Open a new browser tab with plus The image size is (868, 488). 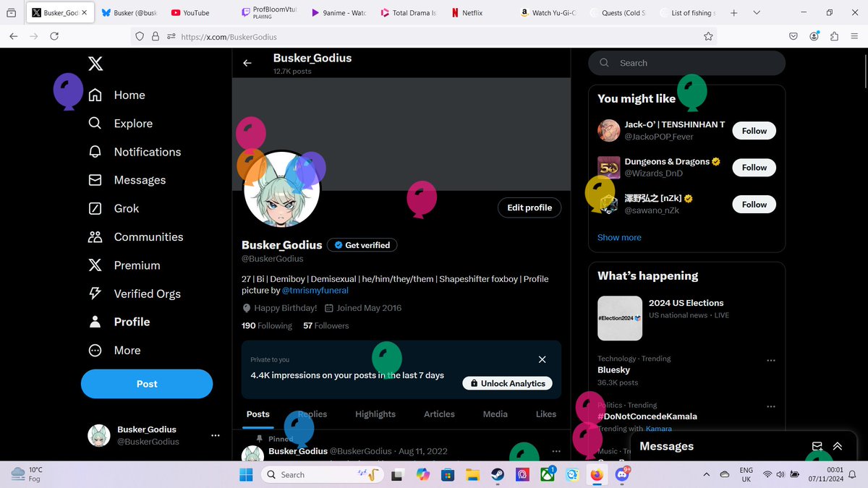coord(734,13)
